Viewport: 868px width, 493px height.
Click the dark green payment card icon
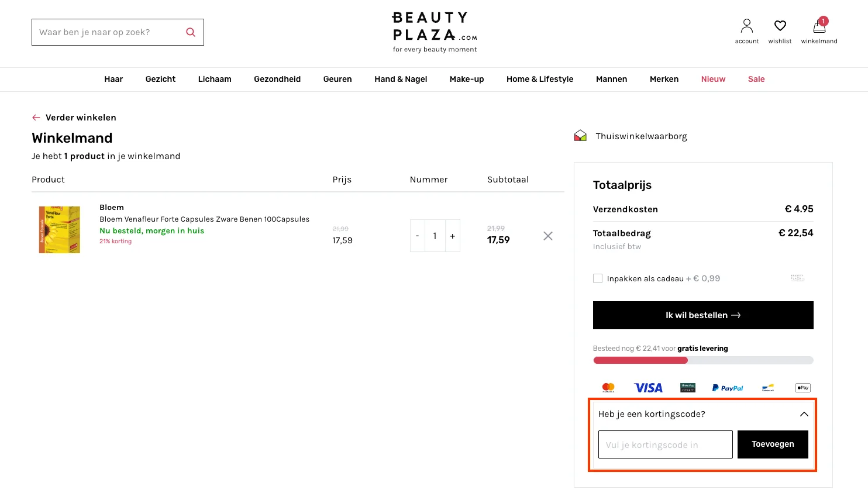(688, 387)
